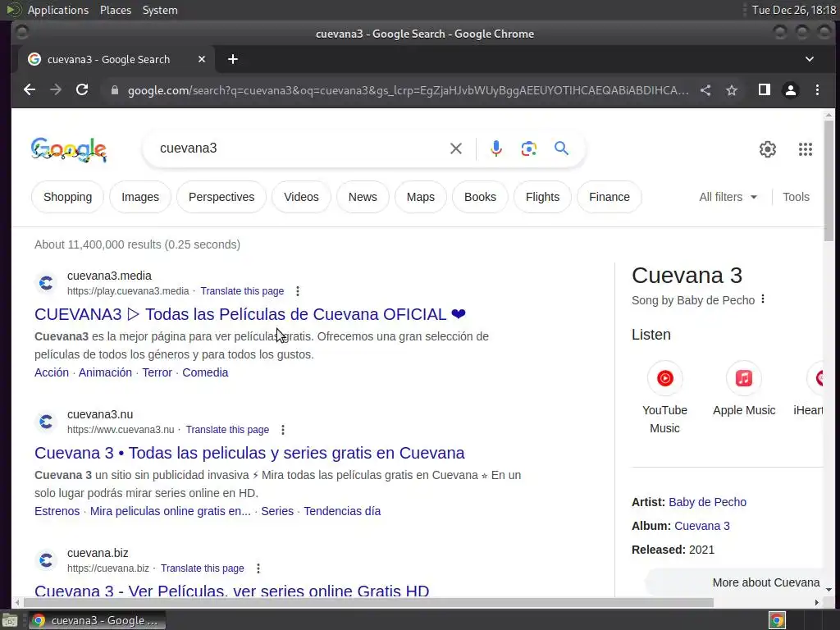Switch to Images results
The width and height of the screenshot is (840, 630).
click(x=140, y=197)
